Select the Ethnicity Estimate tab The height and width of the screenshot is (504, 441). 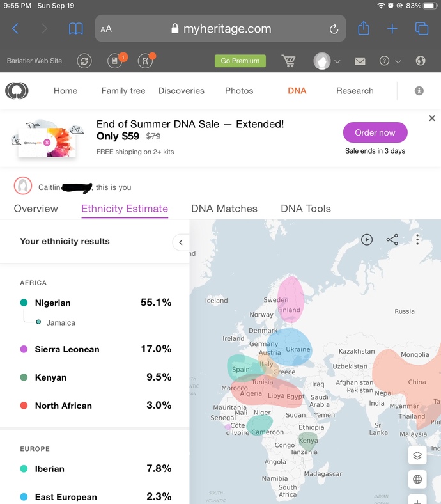coord(125,209)
